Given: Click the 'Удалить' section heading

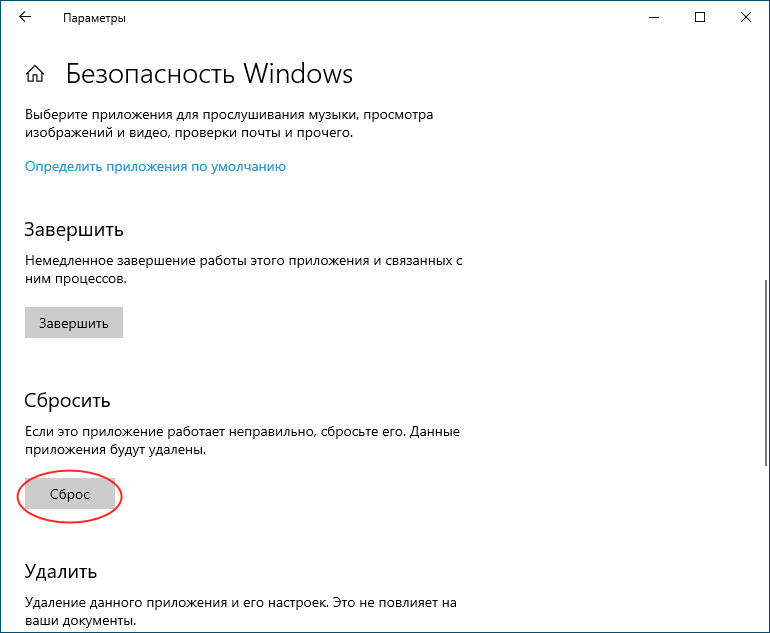Looking at the screenshot, I should [60, 572].
